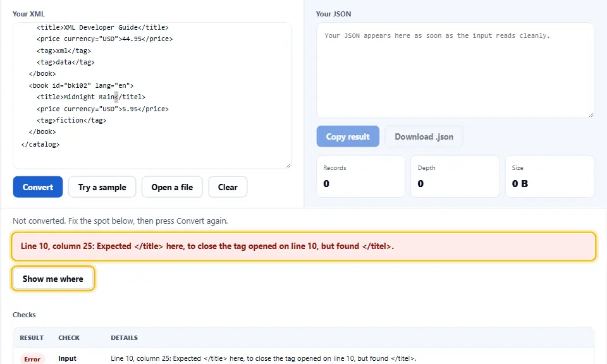
Task: Click the CHECK column header
Action: [x=69, y=337]
